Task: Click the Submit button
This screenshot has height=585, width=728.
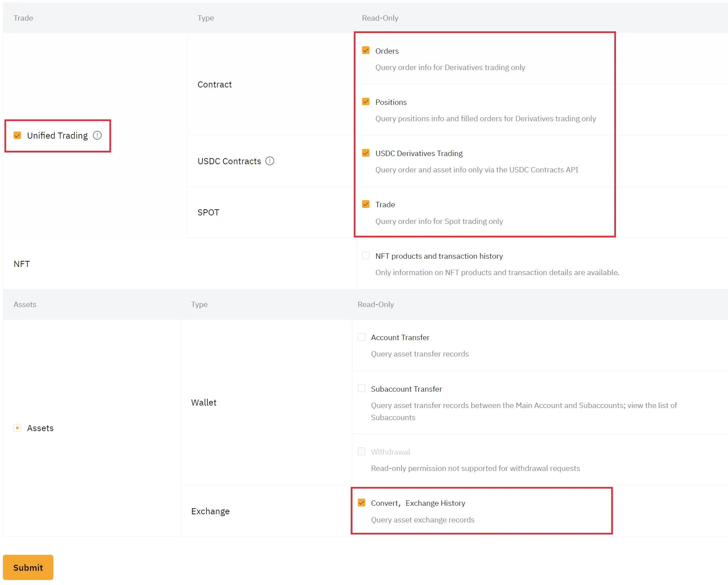Action: 28,567
